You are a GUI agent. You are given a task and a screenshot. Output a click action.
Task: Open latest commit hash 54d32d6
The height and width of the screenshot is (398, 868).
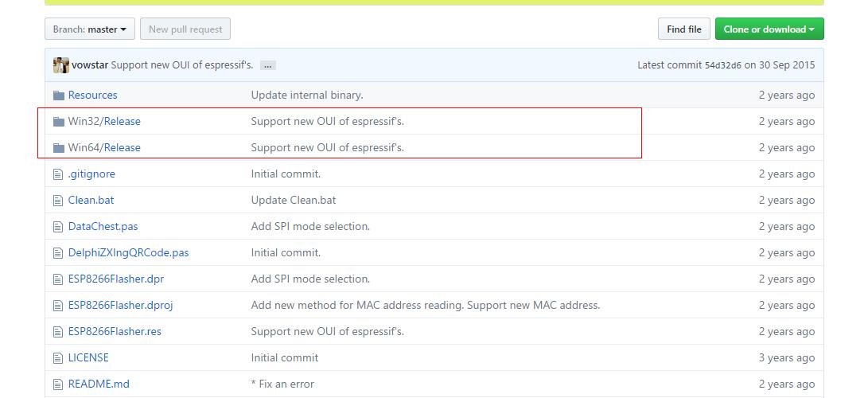722,65
